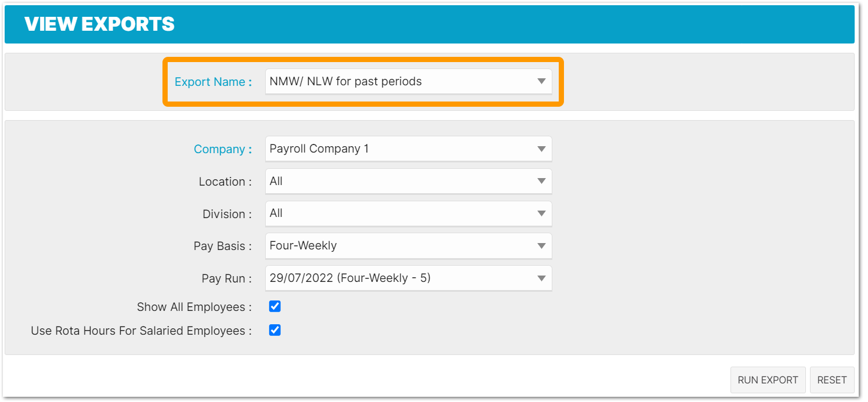Click the down arrow in Pay Basis field
868x402 pixels.
[x=541, y=246]
